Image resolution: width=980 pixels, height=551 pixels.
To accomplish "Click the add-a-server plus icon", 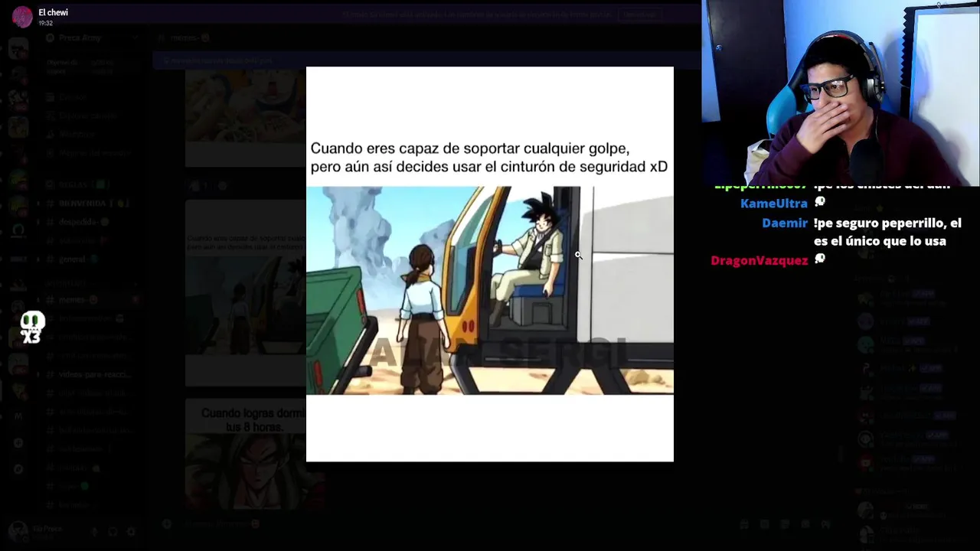I will pos(18,443).
